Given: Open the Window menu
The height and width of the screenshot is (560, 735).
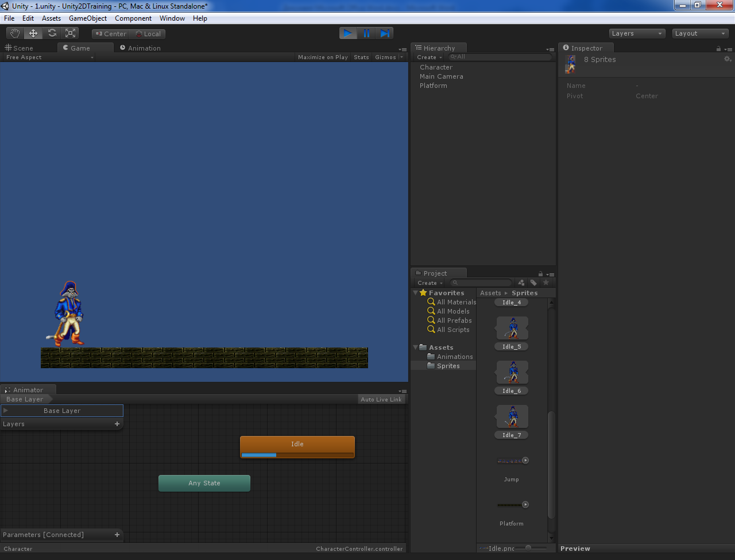Looking at the screenshot, I should point(172,18).
